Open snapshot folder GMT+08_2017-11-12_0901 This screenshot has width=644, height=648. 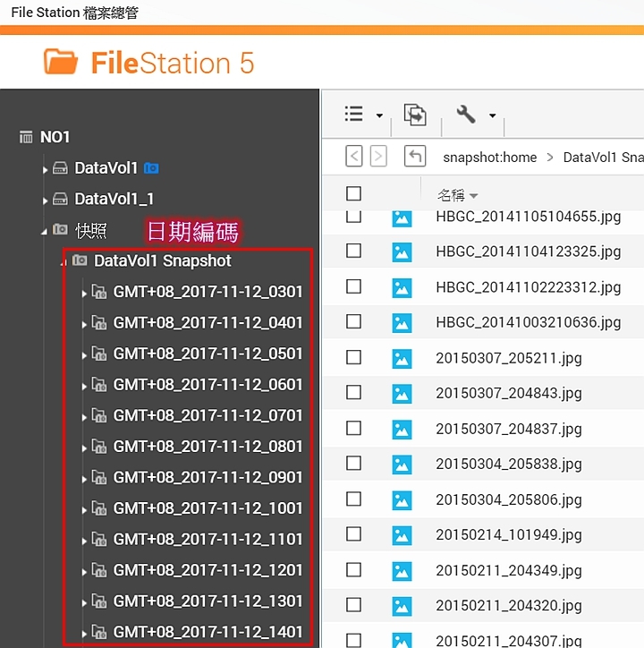pos(208,478)
